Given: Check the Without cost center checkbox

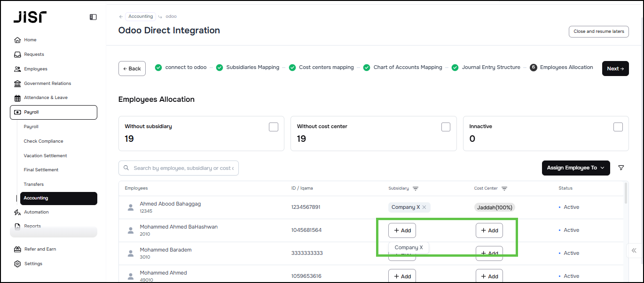Looking at the screenshot, I should point(446,127).
